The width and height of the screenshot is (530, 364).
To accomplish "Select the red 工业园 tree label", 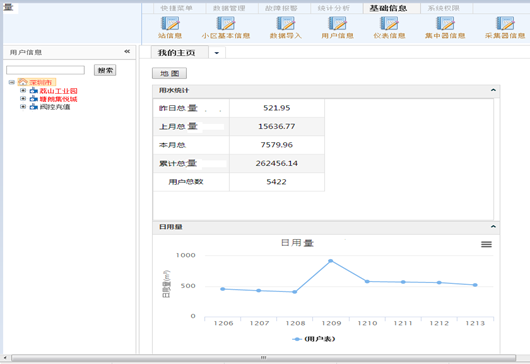I will 58,91.
